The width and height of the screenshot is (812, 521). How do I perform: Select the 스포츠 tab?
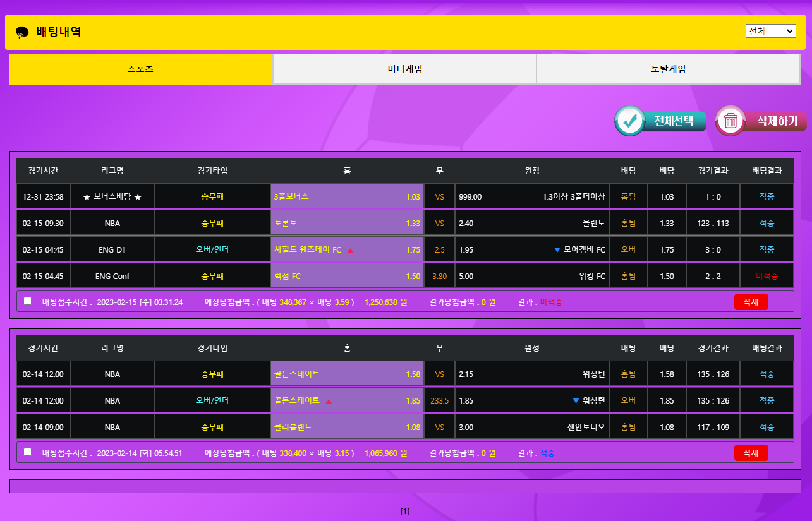(x=140, y=69)
